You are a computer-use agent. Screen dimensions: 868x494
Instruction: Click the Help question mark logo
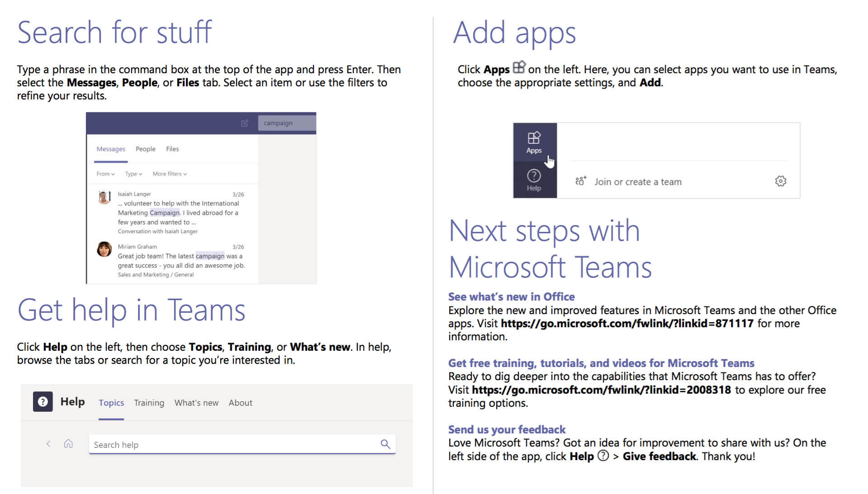tap(43, 401)
